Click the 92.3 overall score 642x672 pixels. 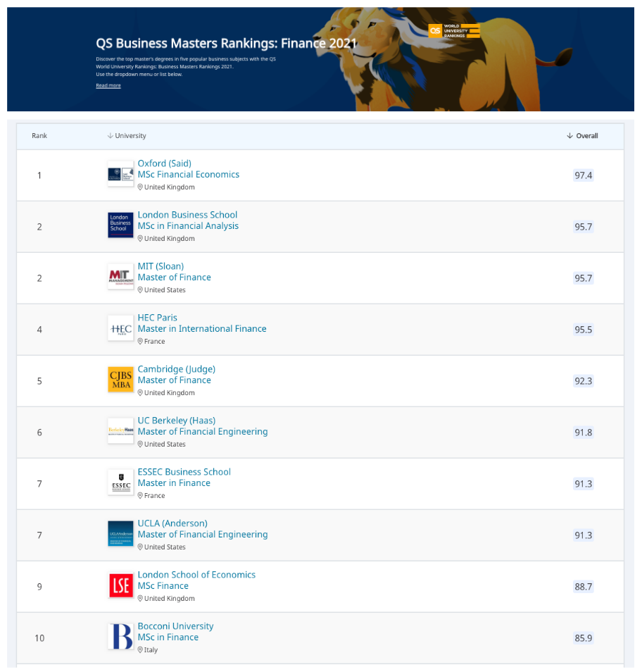[x=584, y=381]
